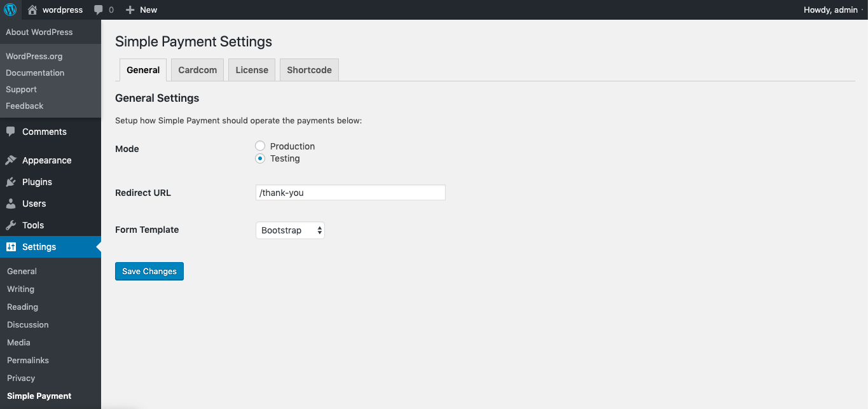Click the wordpress site name in admin bar
The width and height of the screenshot is (868, 409).
pos(63,10)
